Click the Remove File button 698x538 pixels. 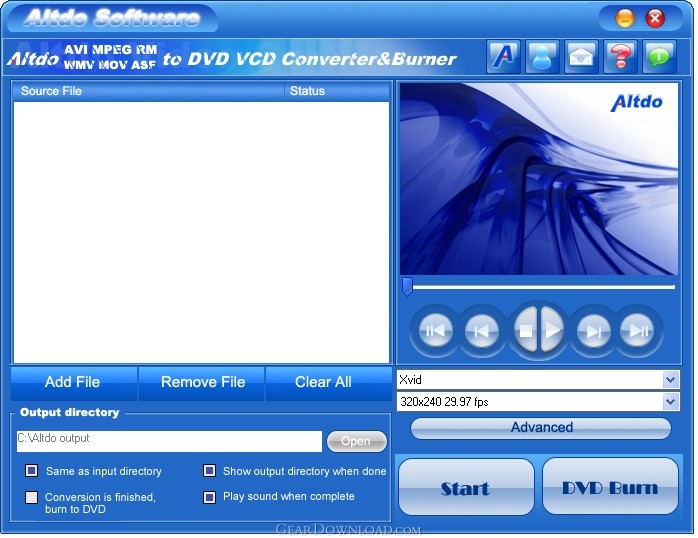pyautogui.click(x=202, y=382)
